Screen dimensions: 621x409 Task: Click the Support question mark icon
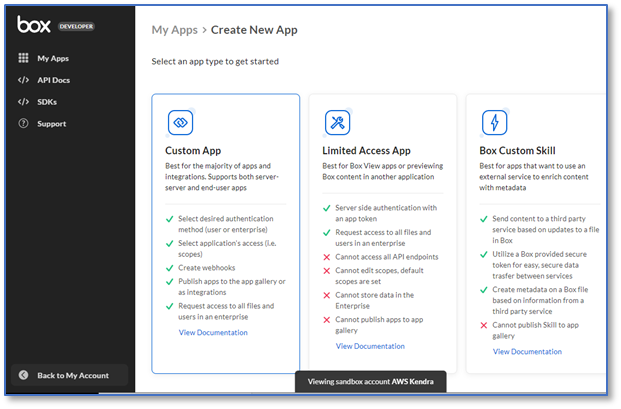pyautogui.click(x=23, y=124)
